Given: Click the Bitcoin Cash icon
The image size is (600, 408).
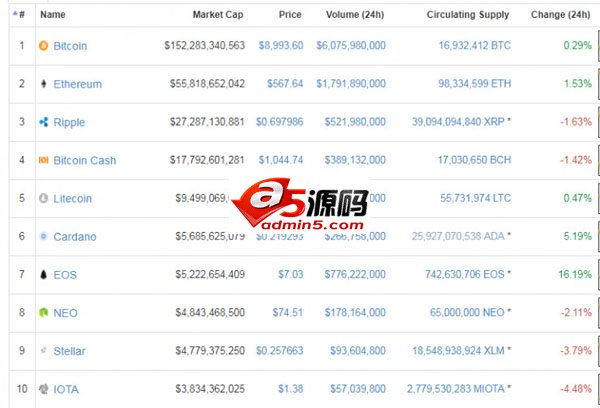Looking at the screenshot, I should tap(44, 160).
